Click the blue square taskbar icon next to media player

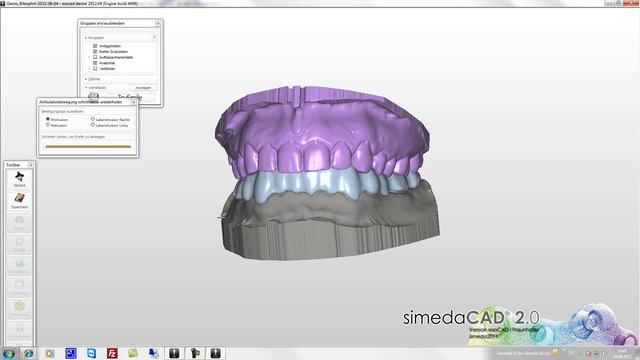[x=71, y=353]
